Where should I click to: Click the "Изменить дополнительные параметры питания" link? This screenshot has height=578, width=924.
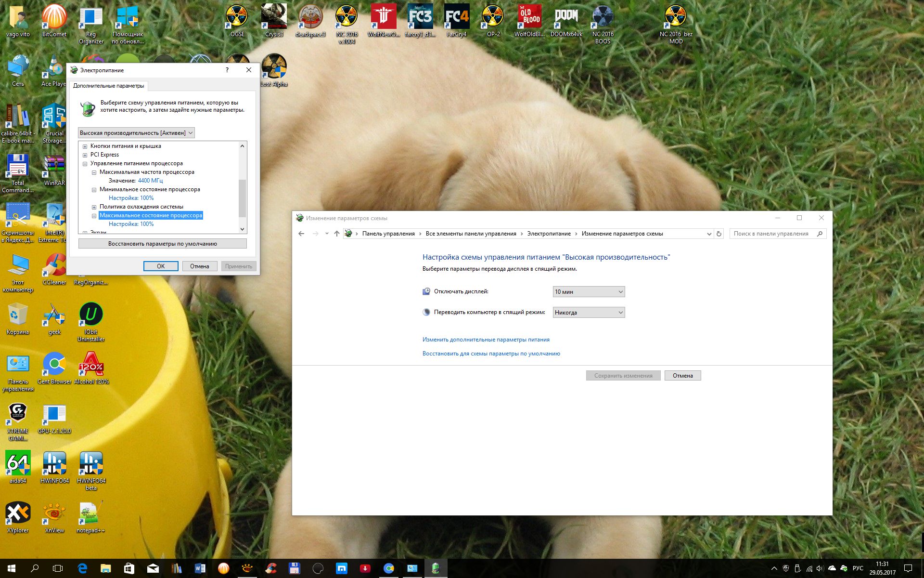click(486, 340)
